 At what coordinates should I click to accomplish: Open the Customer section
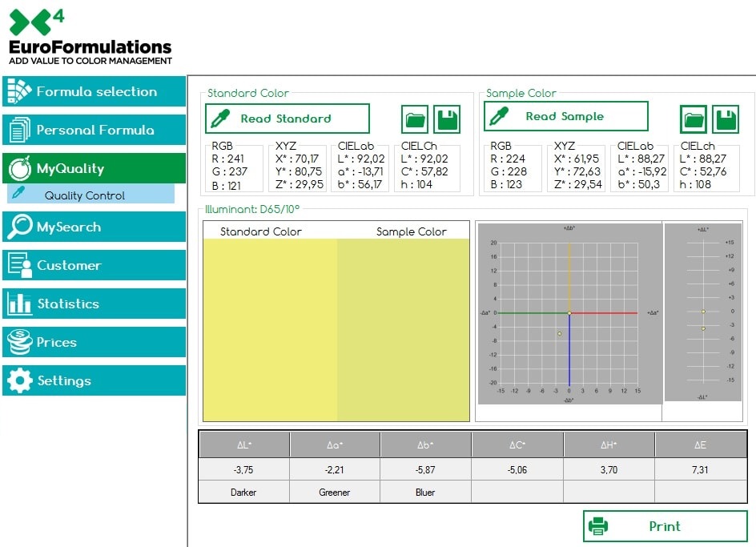(x=94, y=265)
